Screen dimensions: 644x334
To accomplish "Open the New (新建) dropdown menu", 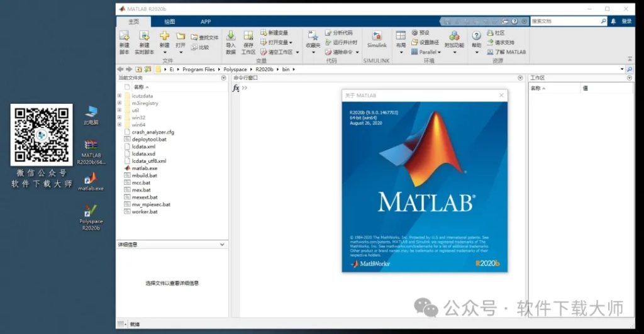I will click(165, 53).
